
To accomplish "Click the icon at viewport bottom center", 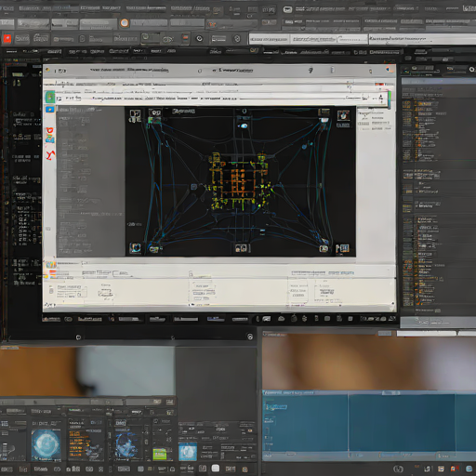I will tap(241, 248).
